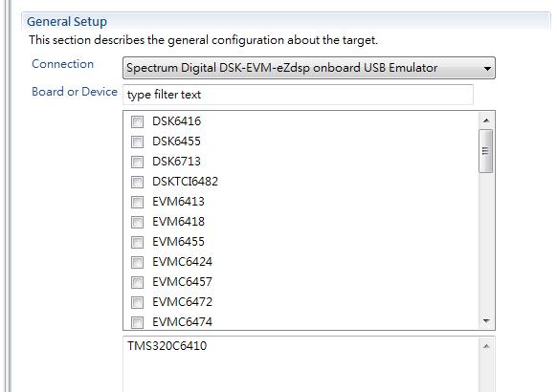The width and height of the screenshot is (557, 392).
Task: Click scroll up arrow in description box
Action: (x=486, y=346)
